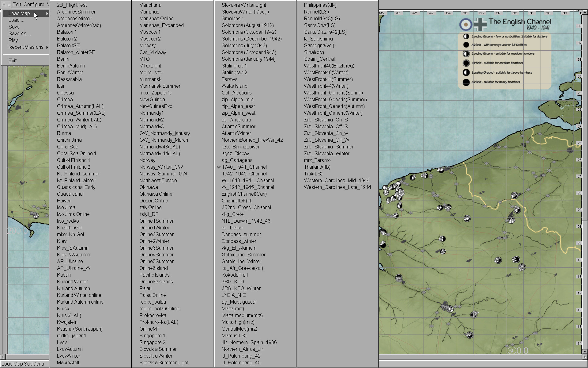Viewport: 588px width, 368px height.
Task: Select the Philippines(dlv) map entry
Action: 320,5
